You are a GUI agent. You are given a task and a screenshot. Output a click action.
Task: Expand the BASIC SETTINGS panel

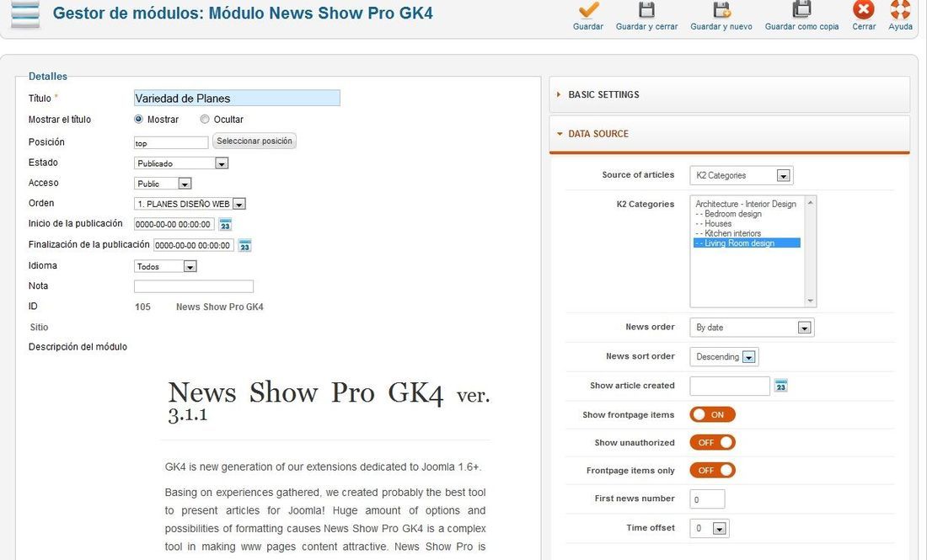pyautogui.click(x=730, y=94)
